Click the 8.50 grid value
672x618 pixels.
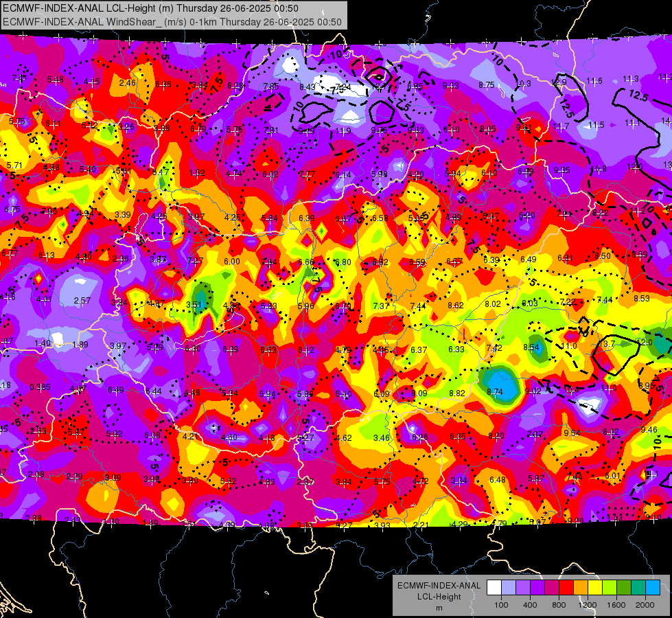603,256
